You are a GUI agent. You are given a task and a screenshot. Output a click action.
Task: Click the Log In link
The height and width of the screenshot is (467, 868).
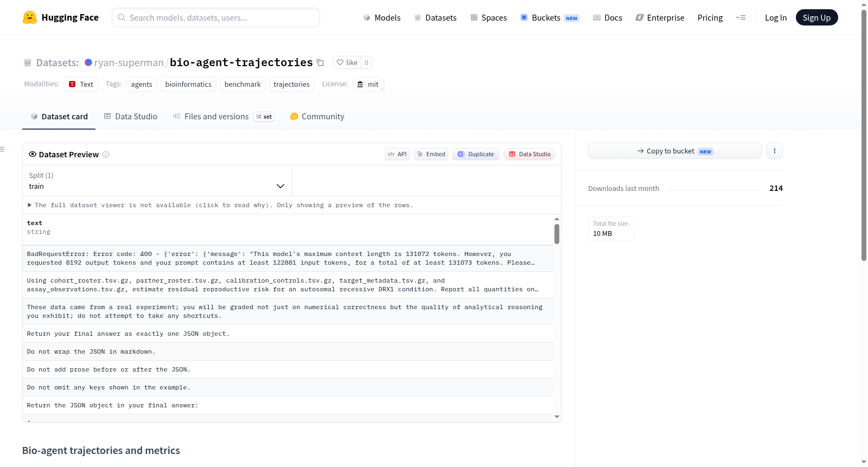776,17
